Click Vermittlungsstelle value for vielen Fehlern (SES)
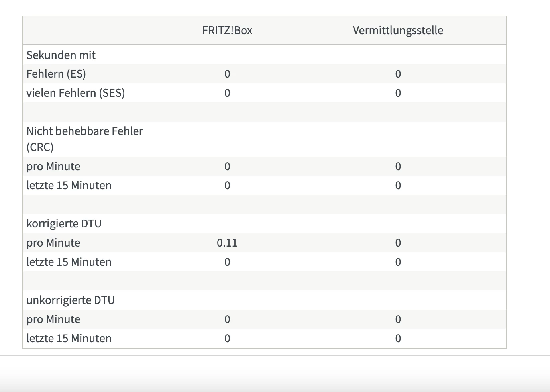 398,93
